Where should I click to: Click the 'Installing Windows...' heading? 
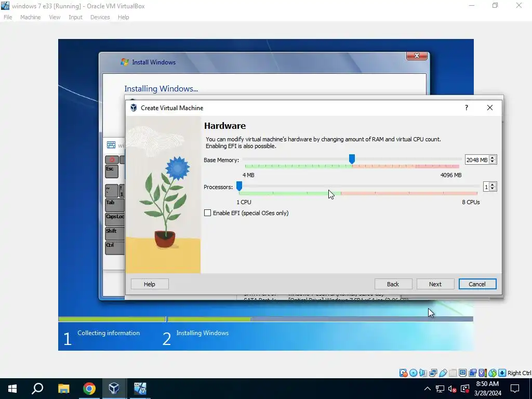[161, 88]
